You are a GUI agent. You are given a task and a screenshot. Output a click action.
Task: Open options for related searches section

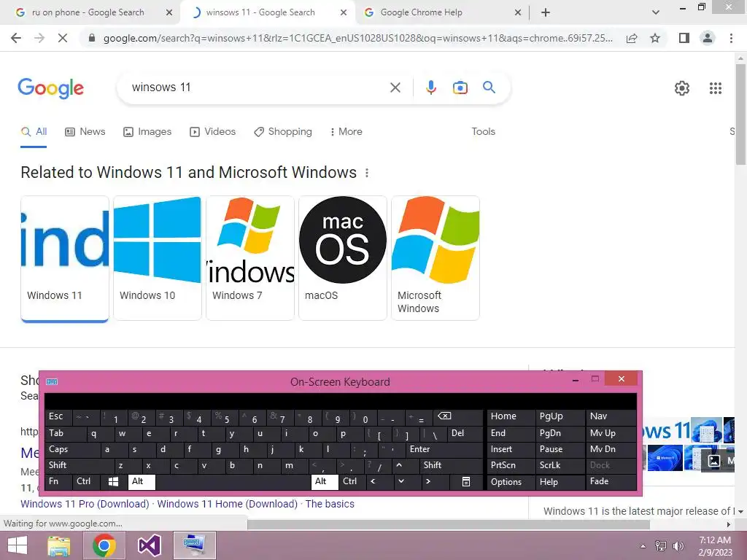tap(367, 173)
